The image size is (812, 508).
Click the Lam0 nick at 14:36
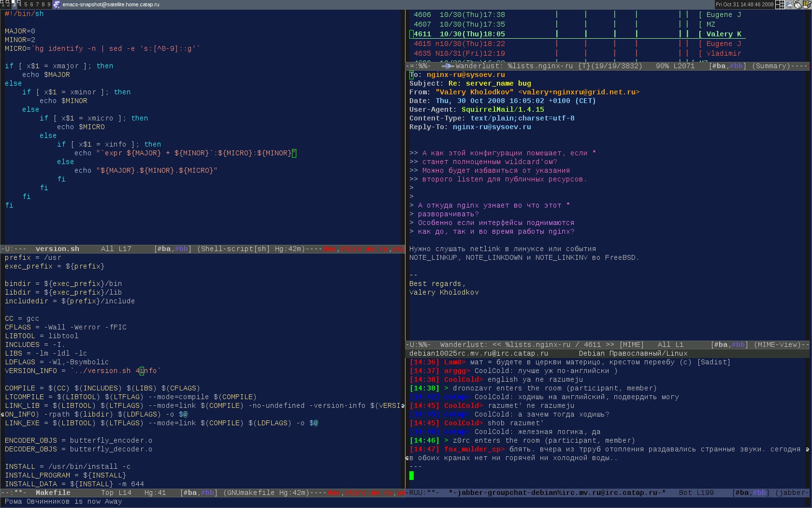(x=455, y=362)
